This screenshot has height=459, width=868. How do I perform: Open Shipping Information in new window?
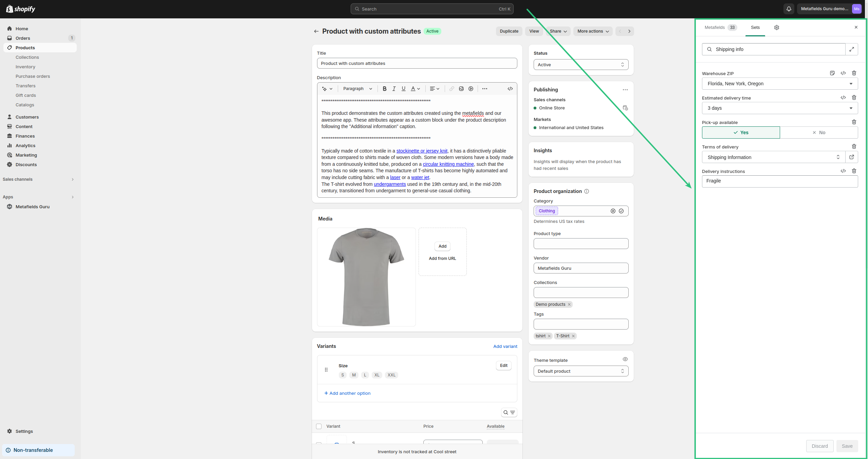pyautogui.click(x=851, y=157)
